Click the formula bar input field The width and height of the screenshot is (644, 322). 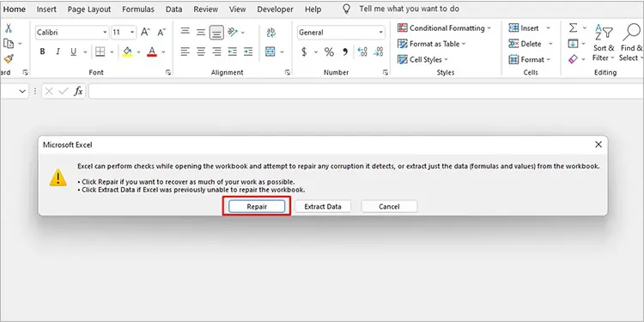tap(366, 91)
